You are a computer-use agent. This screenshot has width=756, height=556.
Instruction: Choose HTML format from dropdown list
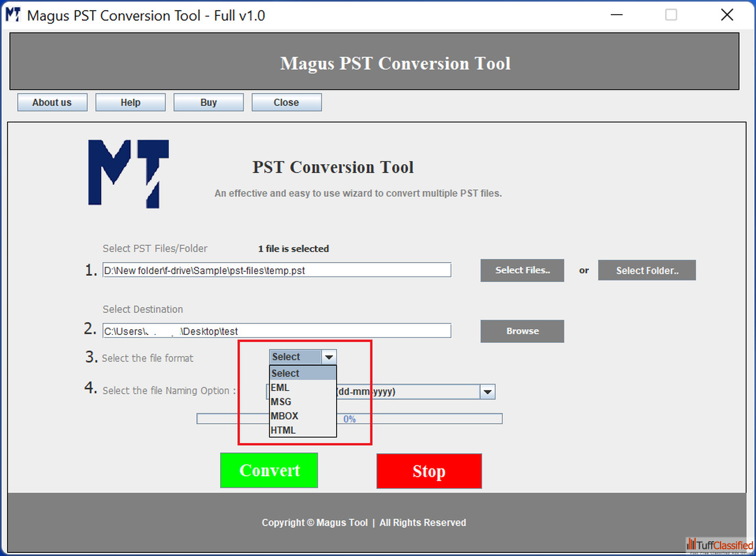tap(303, 430)
